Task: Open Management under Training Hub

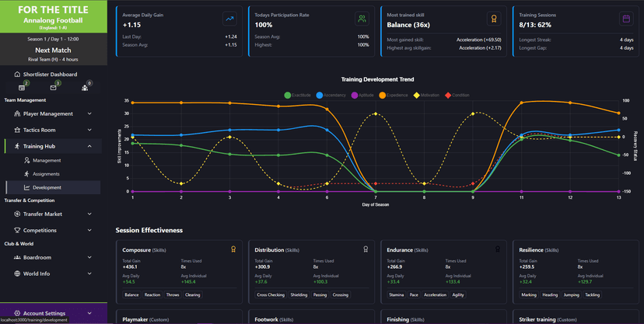Action: [x=46, y=160]
